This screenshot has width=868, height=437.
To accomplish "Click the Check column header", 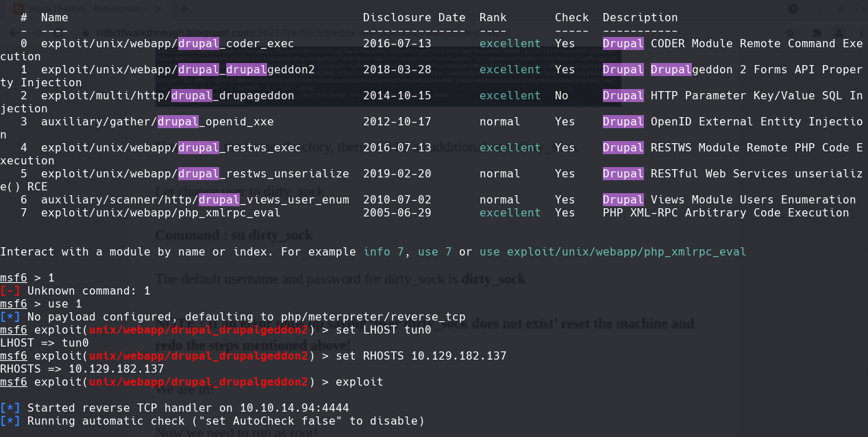I will point(572,18).
